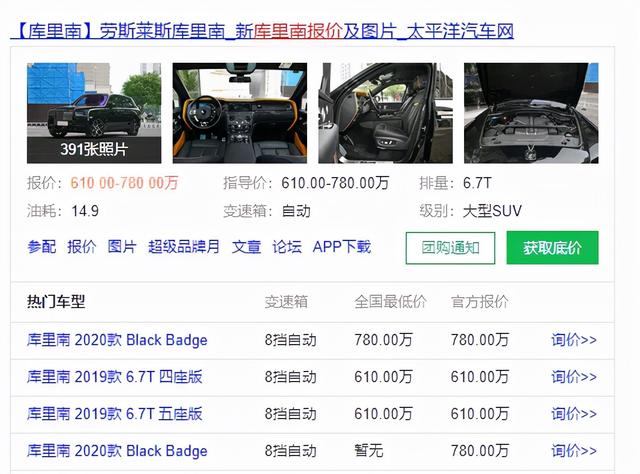Click the 指导价 value 610.00-780.00万
The width and height of the screenshot is (640, 474).
(335, 183)
